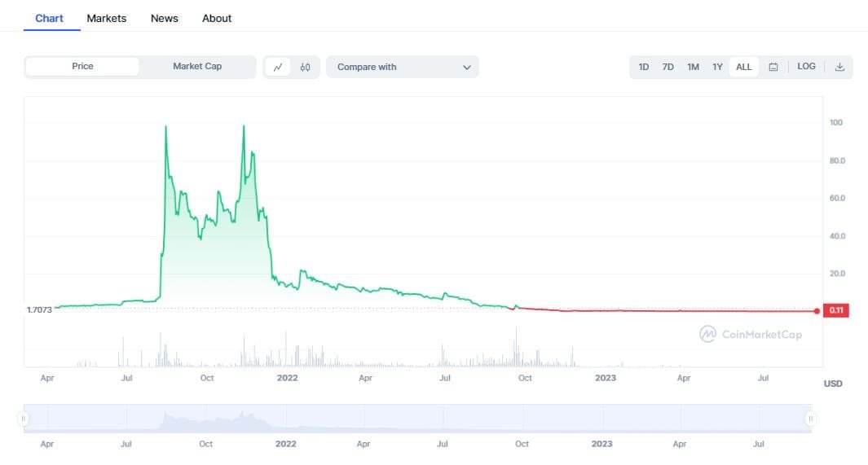Open the News tab
868x465 pixels.
[x=165, y=18]
